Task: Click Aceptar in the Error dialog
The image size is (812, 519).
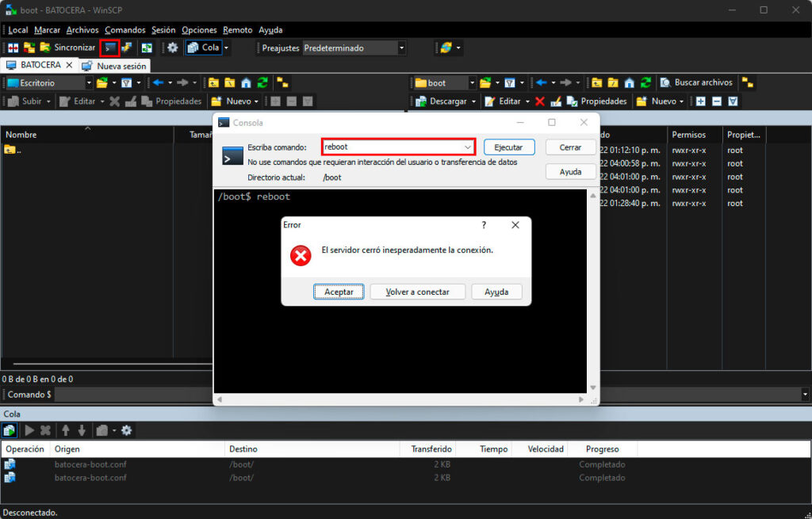Action: 339,292
